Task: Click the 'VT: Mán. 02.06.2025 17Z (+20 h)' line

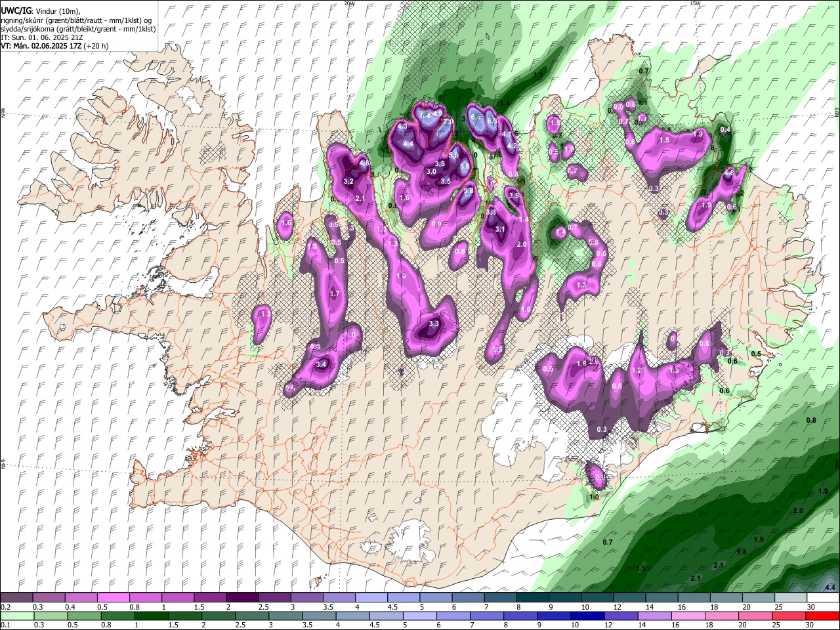Action: 55,46
